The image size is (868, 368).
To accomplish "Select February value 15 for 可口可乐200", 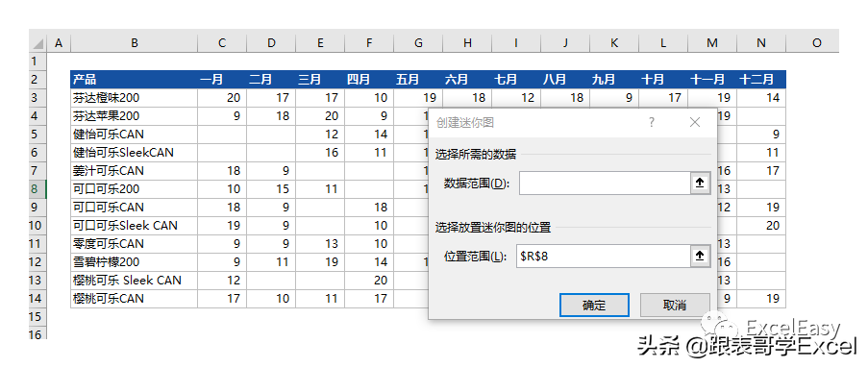I will [271, 188].
